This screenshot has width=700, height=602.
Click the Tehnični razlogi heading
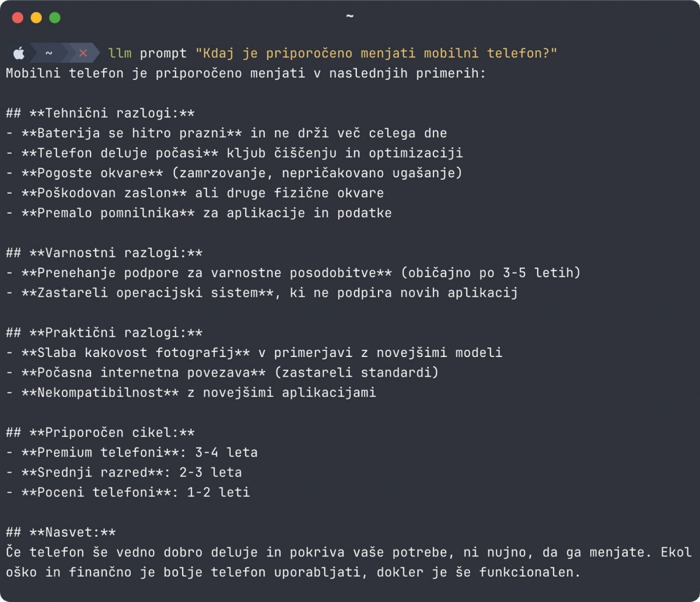click(x=100, y=113)
